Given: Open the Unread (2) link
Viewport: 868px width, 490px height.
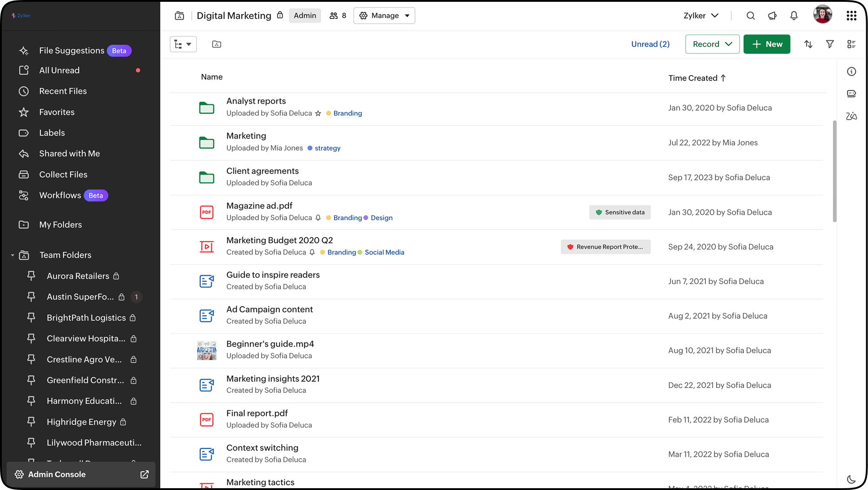Looking at the screenshot, I should (650, 44).
